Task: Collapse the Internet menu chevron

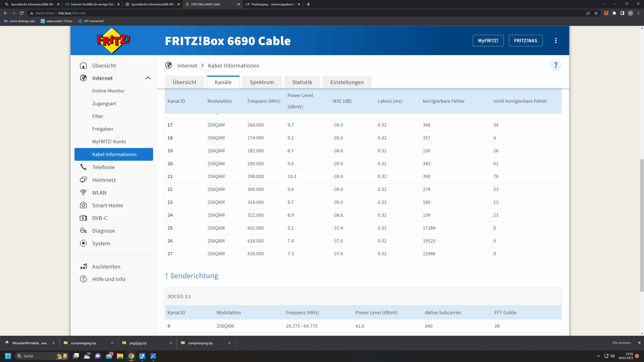Action: (x=148, y=78)
